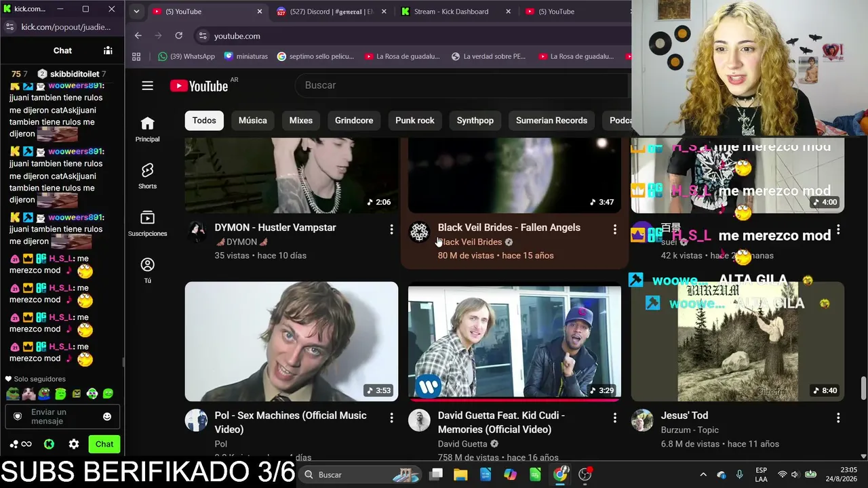Image resolution: width=868 pixels, height=488 pixels.
Task: Select the Música filter chip
Action: pyautogui.click(x=253, y=121)
